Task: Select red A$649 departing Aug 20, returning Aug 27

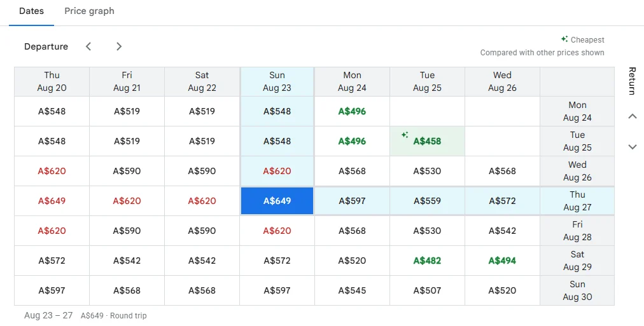Action: click(x=52, y=201)
